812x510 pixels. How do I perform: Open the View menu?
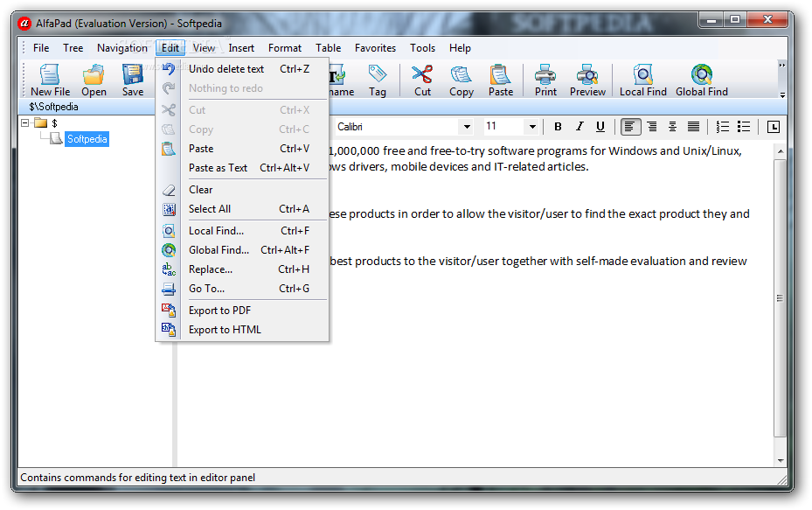click(x=204, y=48)
